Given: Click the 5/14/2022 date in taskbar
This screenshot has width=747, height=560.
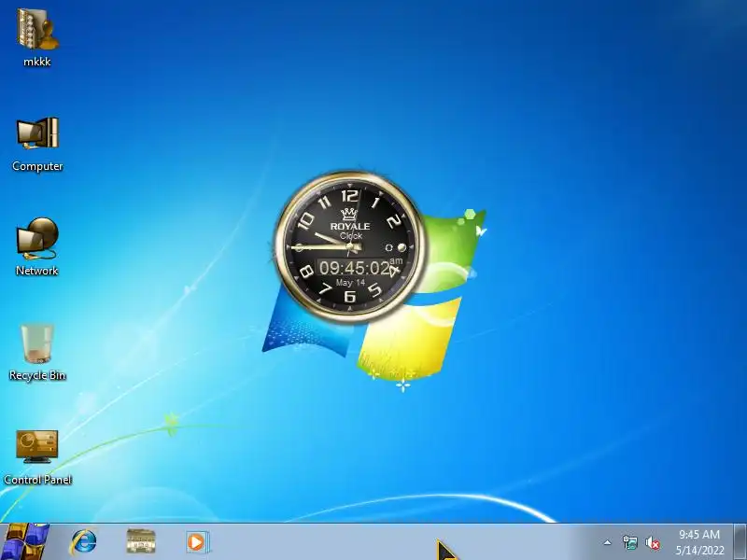Looking at the screenshot, I should click(699, 551).
